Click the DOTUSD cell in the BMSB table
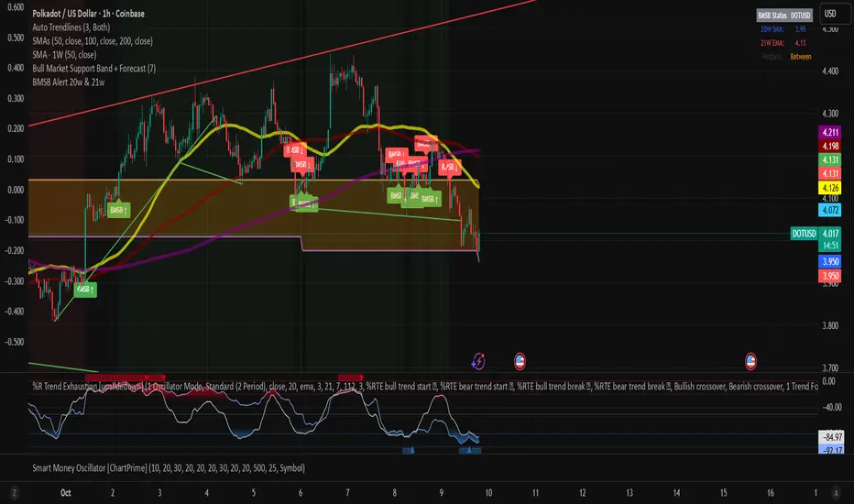 pos(801,16)
